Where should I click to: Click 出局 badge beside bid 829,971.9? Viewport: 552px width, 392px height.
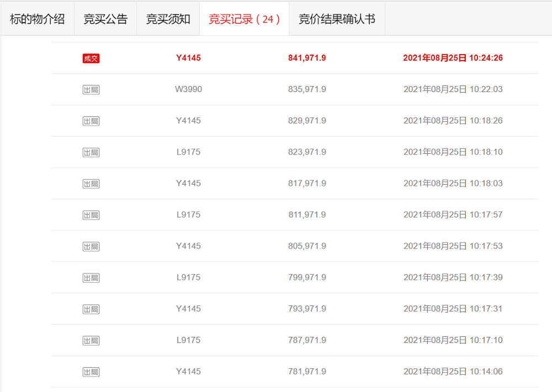coord(91,121)
